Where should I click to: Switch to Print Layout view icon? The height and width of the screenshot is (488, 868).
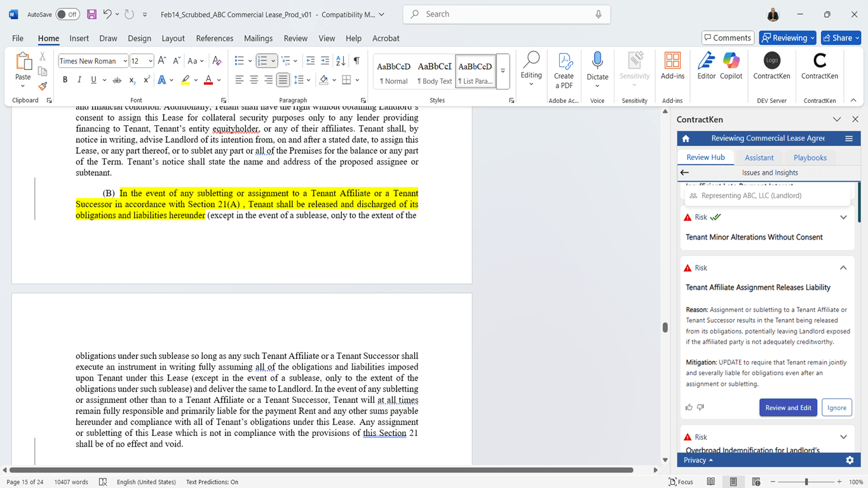coord(733,482)
